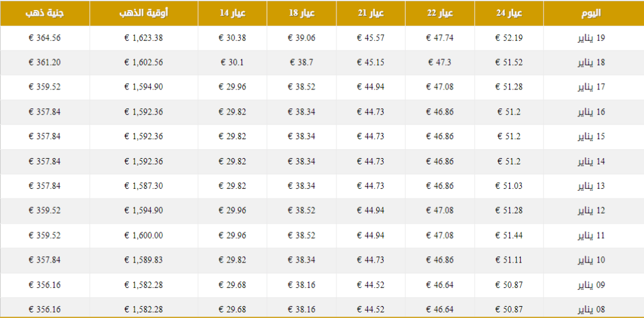Select the 18 يناير date cell
Image resolution: width=644 pixels, height=318 pixels.
591,62
